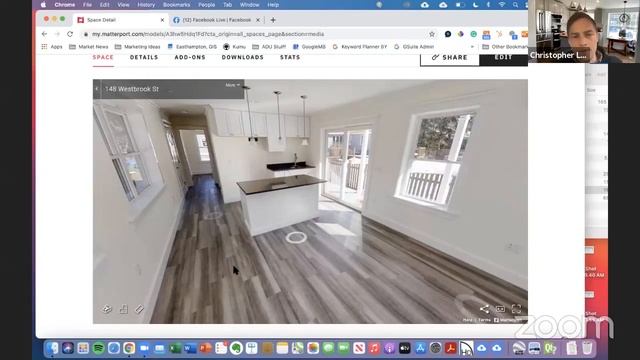Open the ADU Stuff bookmark folder
640x360 pixels.
(269, 47)
